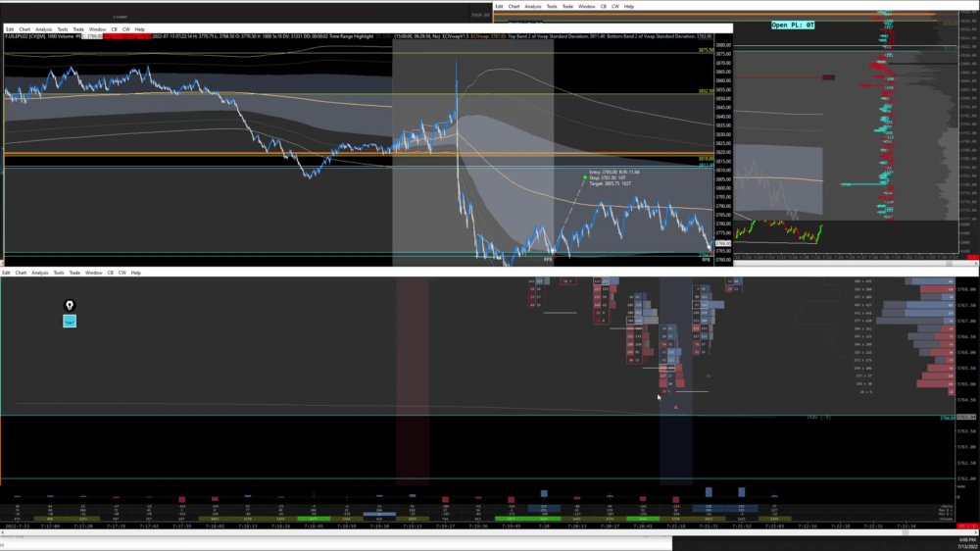Open CW menu in bottom footprint window
The image size is (980, 551).
[122, 273]
